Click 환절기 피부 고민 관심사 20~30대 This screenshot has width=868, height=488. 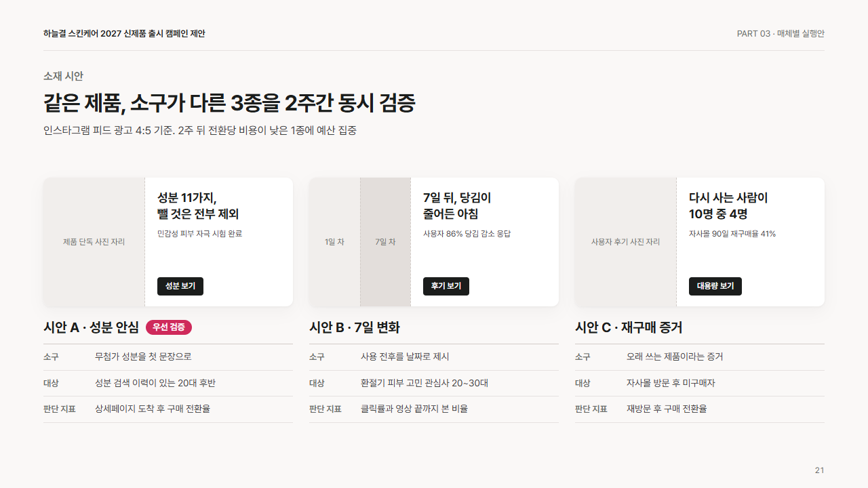tap(425, 383)
